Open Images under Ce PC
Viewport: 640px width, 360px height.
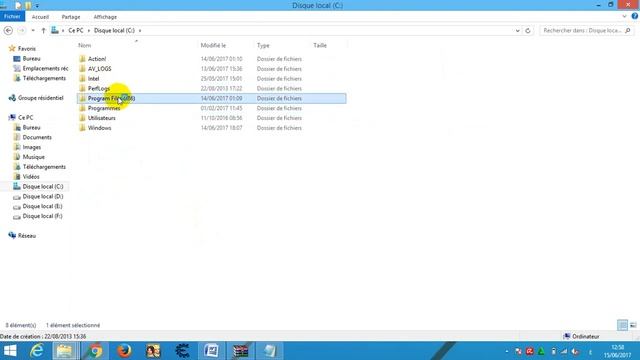click(x=32, y=147)
